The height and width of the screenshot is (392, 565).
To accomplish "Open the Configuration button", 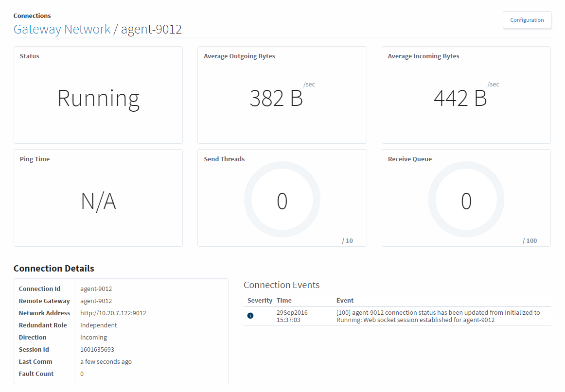I will (x=527, y=20).
